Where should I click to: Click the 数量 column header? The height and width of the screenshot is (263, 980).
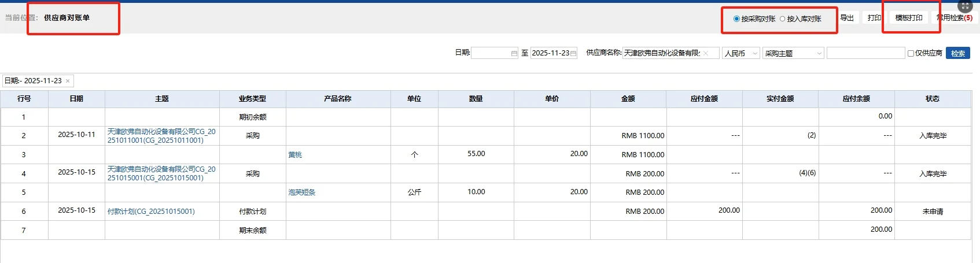click(x=476, y=99)
